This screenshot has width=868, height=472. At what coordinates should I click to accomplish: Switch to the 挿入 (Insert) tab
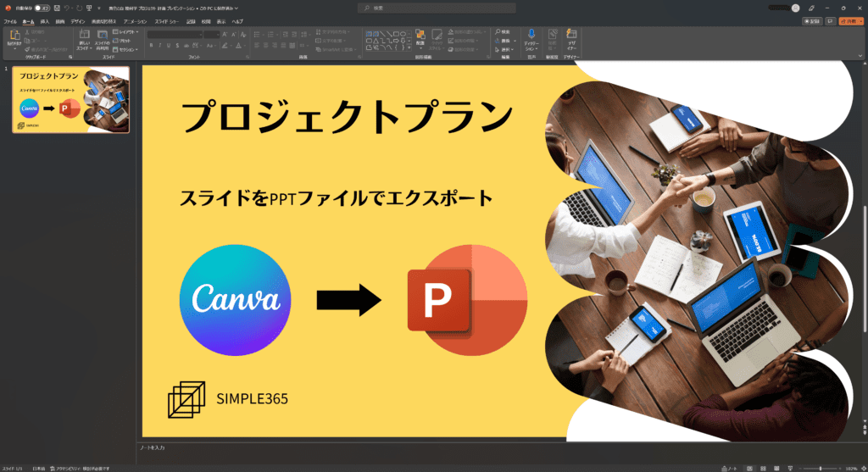click(45, 21)
